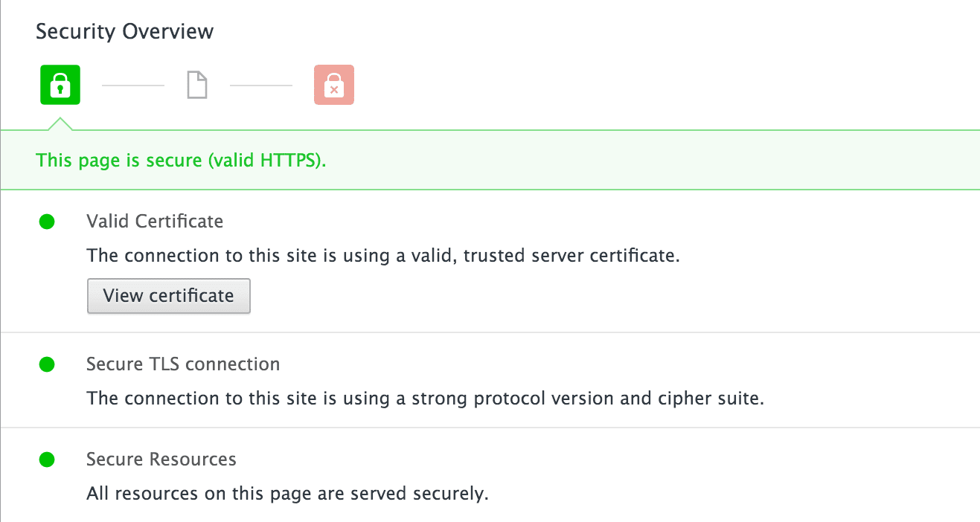Collapse the Secure Resources entry
This screenshot has width=980, height=522.
(161, 459)
